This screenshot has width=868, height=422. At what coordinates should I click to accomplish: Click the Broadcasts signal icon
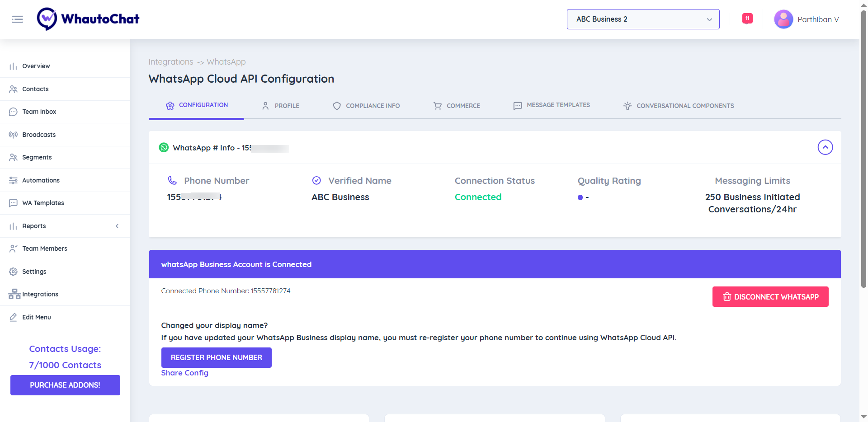13,135
